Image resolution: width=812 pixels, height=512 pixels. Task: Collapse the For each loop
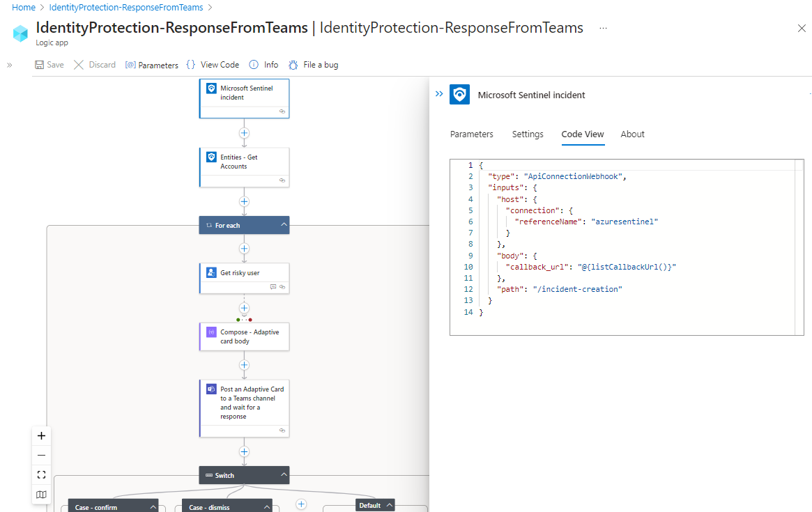[x=284, y=226]
